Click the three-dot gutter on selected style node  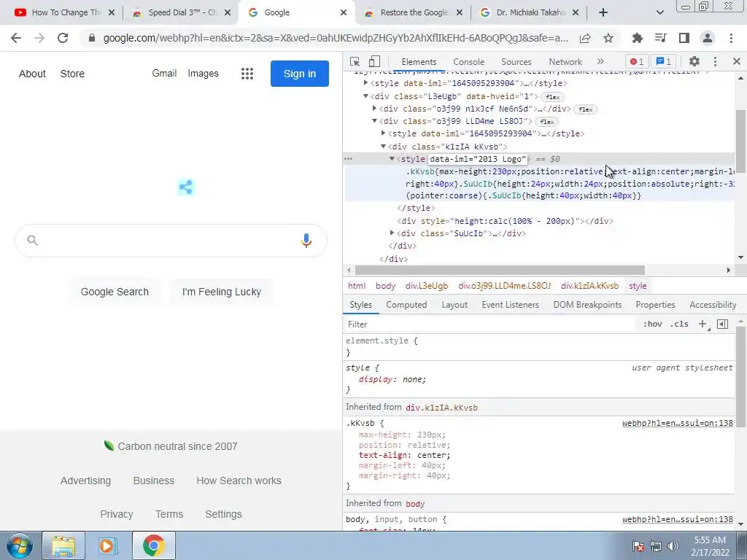point(348,159)
